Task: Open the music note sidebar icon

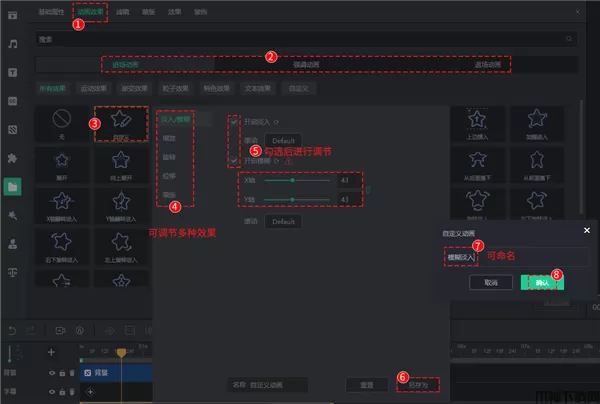Action: (13, 44)
